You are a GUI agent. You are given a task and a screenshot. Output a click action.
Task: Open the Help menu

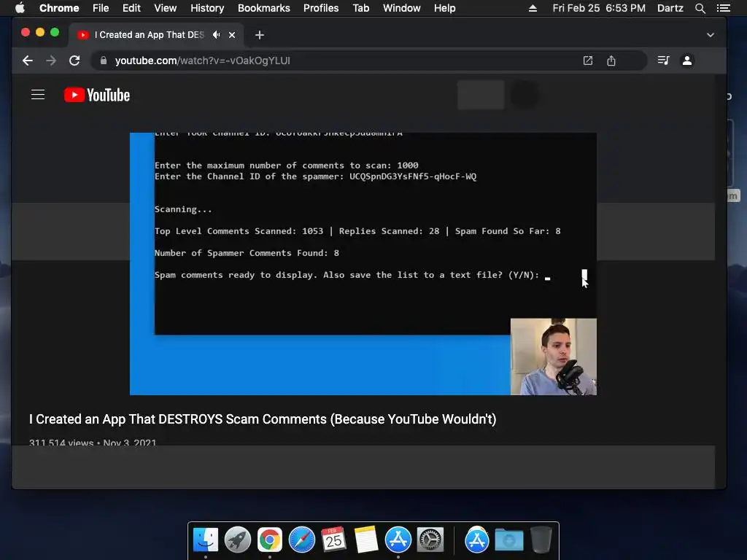point(444,8)
